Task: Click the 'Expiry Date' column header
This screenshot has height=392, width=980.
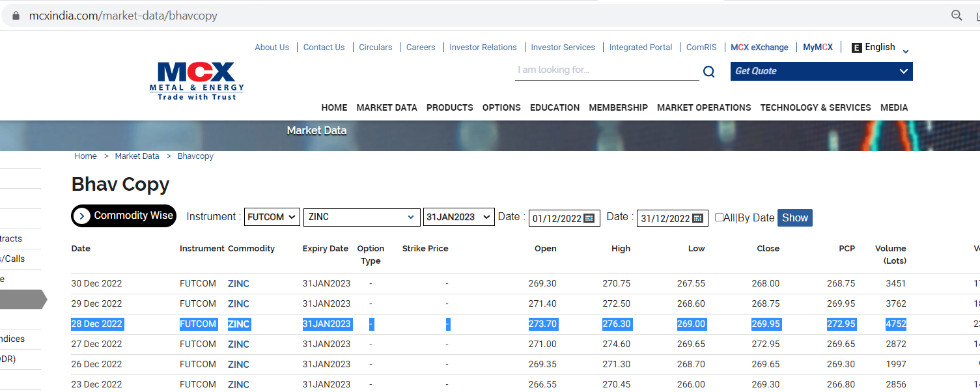Action: (326, 248)
